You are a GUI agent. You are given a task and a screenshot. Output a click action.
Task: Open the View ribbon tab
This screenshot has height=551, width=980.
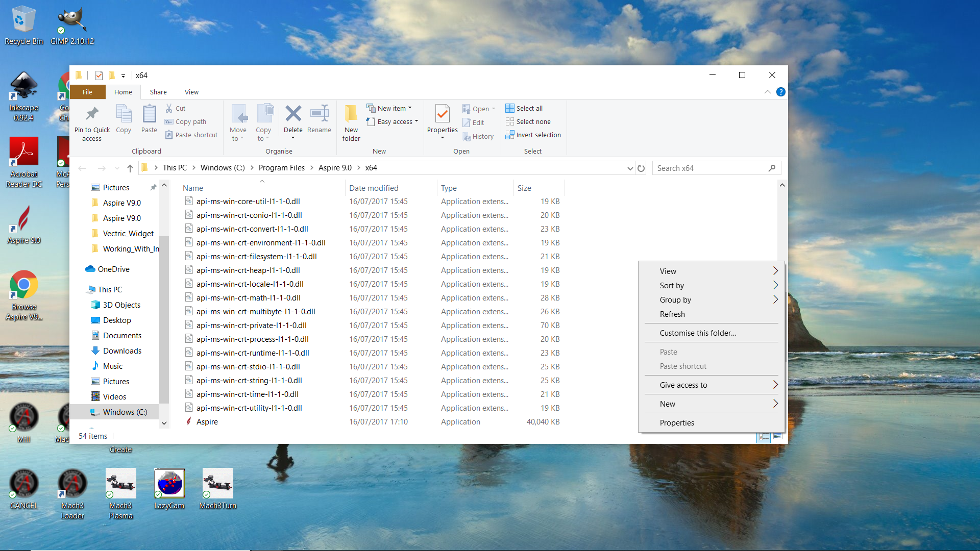[191, 92]
